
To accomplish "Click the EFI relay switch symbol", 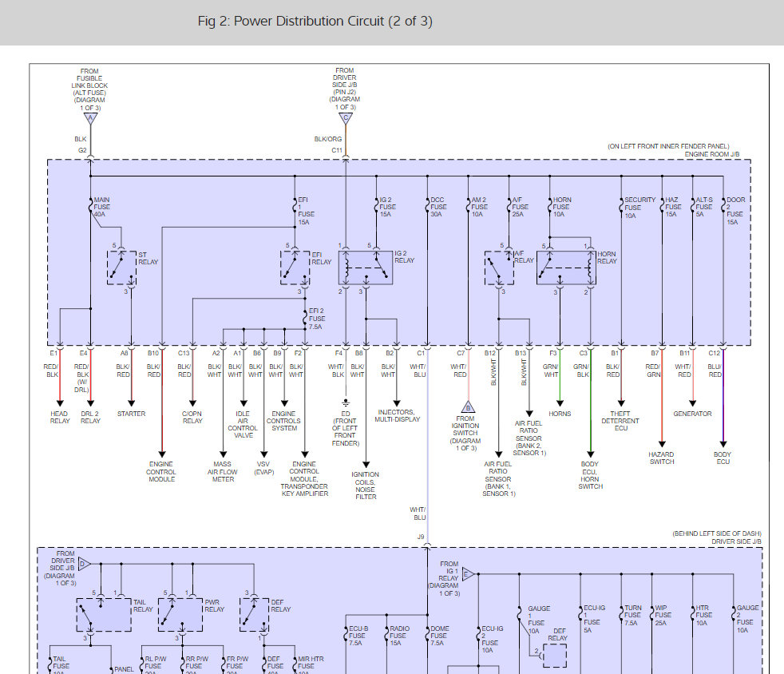I will click(x=295, y=268).
